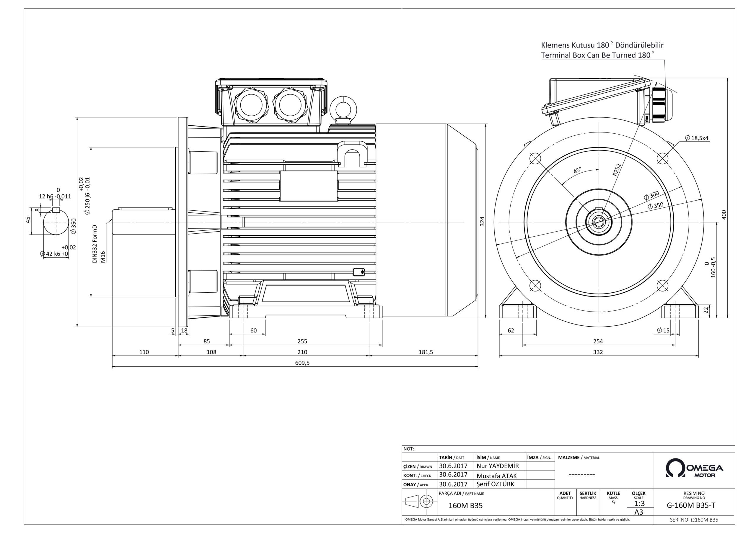Click the projection symbol in title block
The width and height of the screenshot is (756, 534).
419,502
